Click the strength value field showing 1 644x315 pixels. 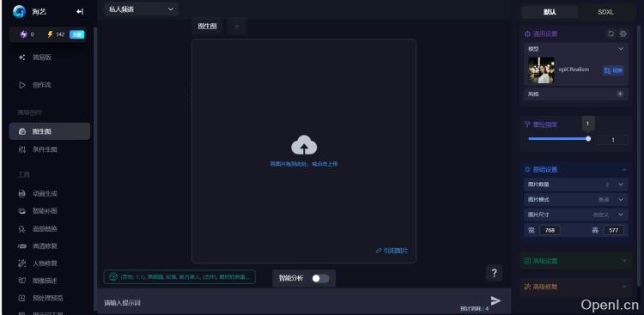[613, 140]
